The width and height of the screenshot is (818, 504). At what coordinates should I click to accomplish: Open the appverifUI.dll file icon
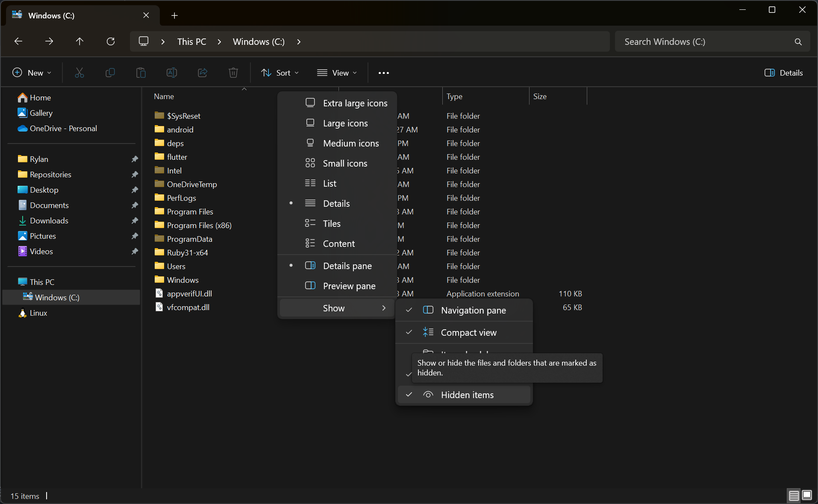[159, 293]
